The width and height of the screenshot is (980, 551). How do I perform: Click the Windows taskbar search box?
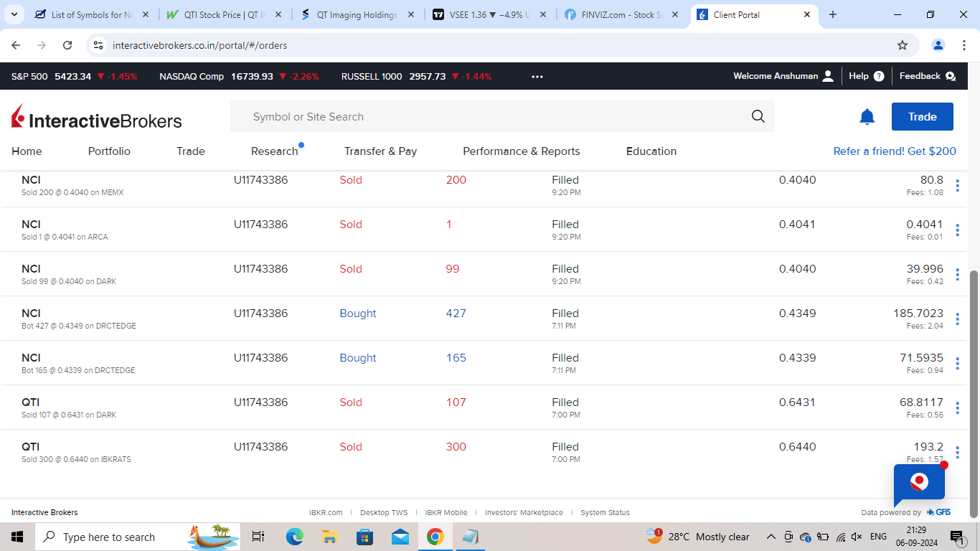point(138,537)
